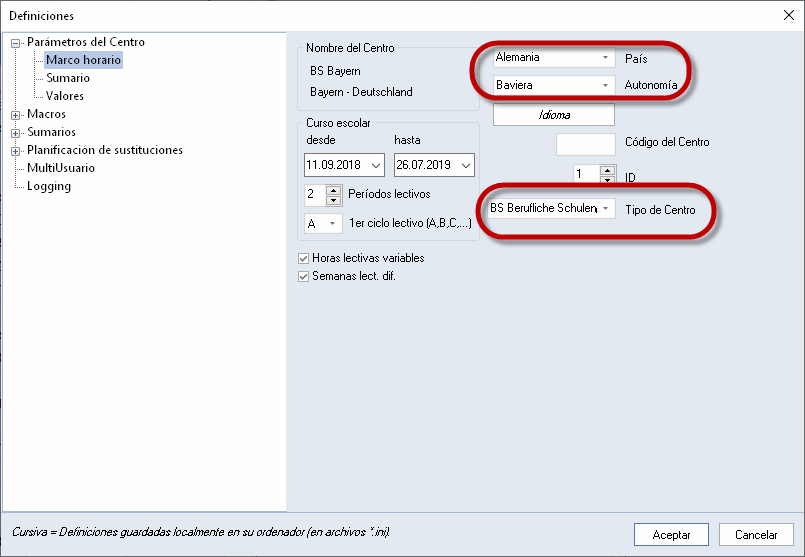This screenshot has height=557, width=805.
Task: Open the desde date picker 11.09.2018
Action: coord(344,165)
